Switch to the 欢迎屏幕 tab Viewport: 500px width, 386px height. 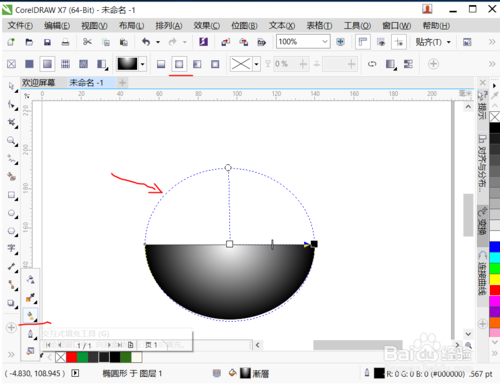click(x=39, y=83)
